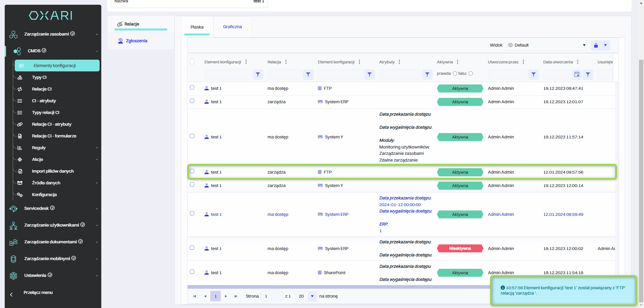
Task: Click the lock icon next to Widok
Action: click(596, 45)
